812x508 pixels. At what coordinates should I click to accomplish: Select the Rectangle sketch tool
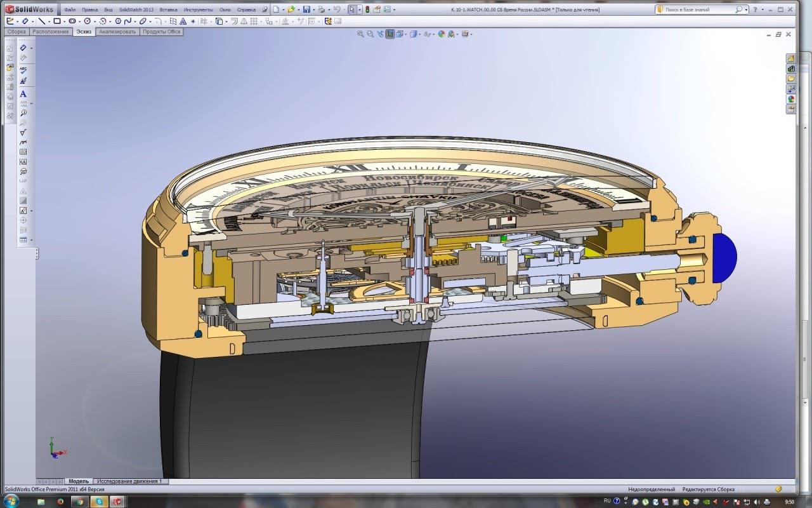click(x=56, y=21)
